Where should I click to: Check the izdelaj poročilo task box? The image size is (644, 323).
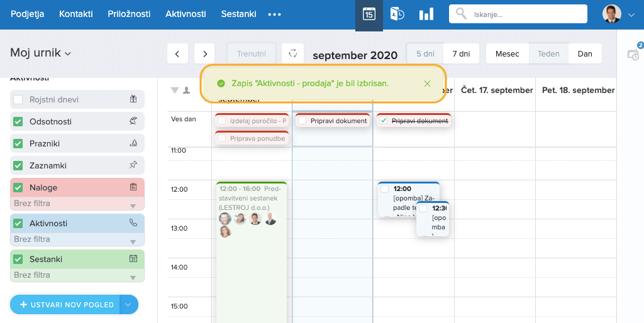[222, 121]
